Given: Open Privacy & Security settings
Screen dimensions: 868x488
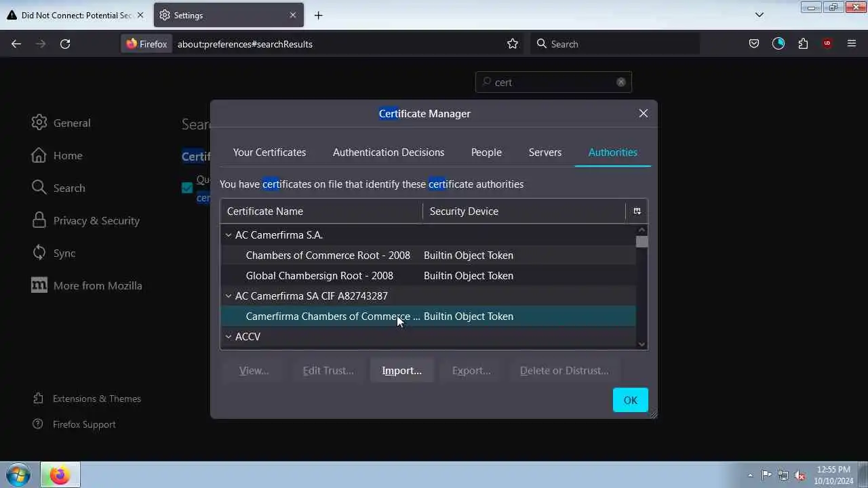Looking at the screenshot, I should coord(85,220).
